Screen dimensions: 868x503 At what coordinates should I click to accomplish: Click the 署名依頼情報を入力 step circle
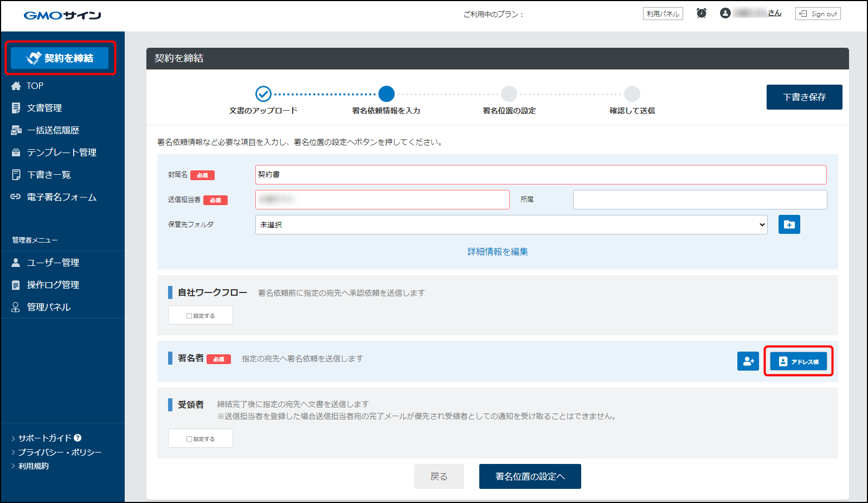click(387, 94)
